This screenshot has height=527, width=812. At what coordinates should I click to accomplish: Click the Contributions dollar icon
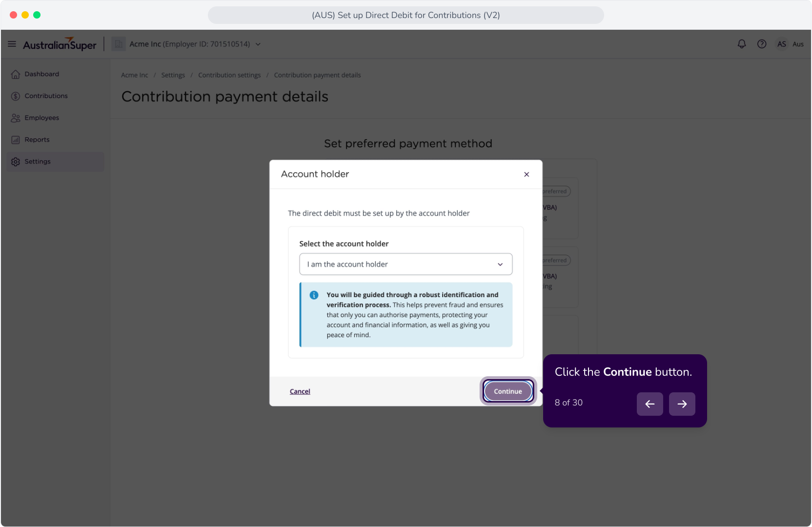[x=16, y=96]
